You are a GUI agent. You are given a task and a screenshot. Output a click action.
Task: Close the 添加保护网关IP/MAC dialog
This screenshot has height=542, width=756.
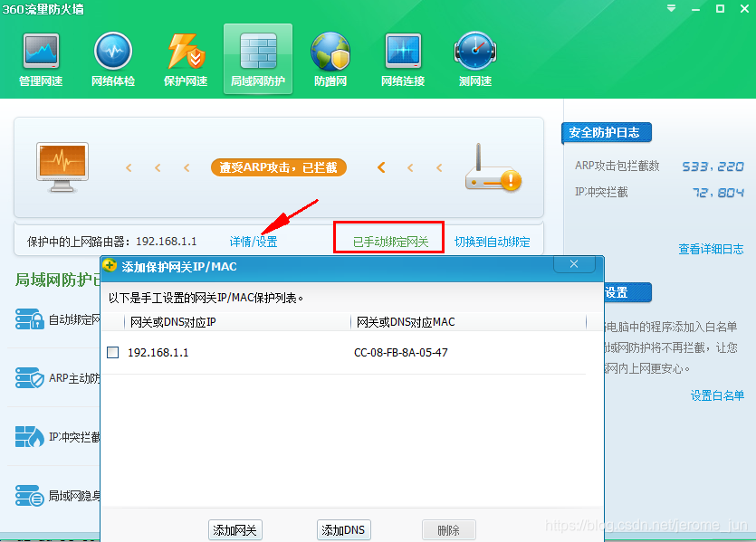(x=574, y=264)
